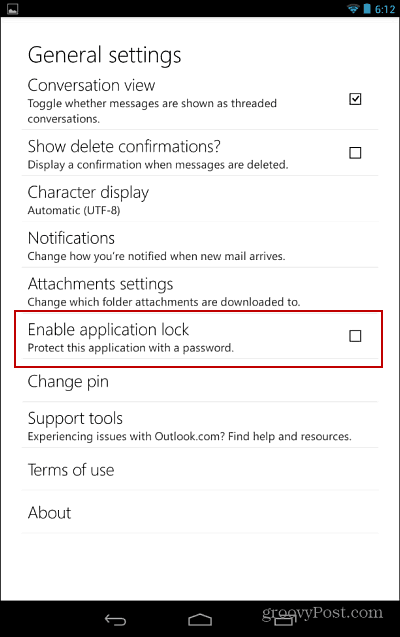This screenshot has width=400, height=637.
Task: Tap the 6:12 clock in status bar
Action: pos(385,9)
